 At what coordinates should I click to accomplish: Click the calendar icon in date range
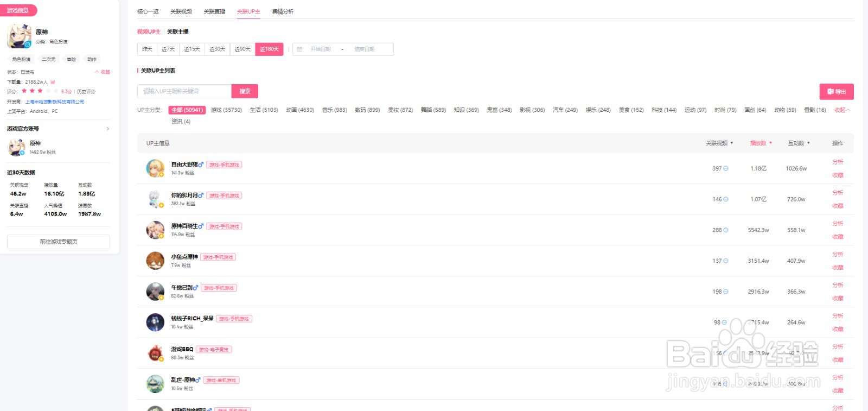(x=299, y=49)
